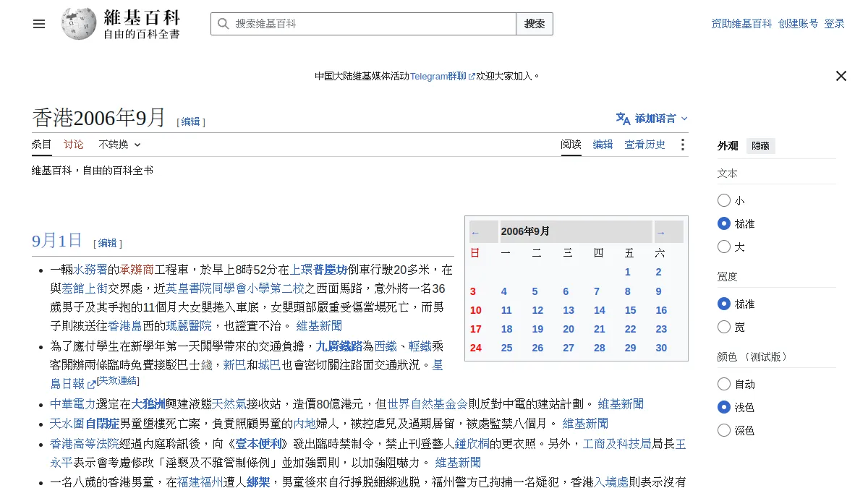Switch to the 讨论 talk tab
Viewport: 868px width, 488px height.
click(x=73, y=145)
